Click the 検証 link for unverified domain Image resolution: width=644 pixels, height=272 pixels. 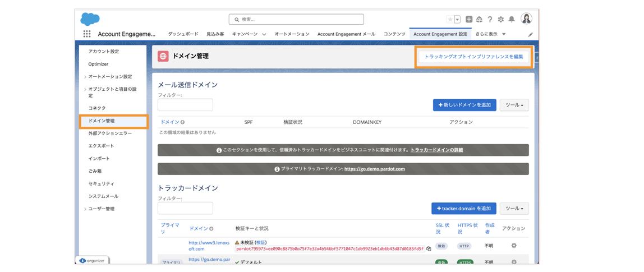point(261,242)
